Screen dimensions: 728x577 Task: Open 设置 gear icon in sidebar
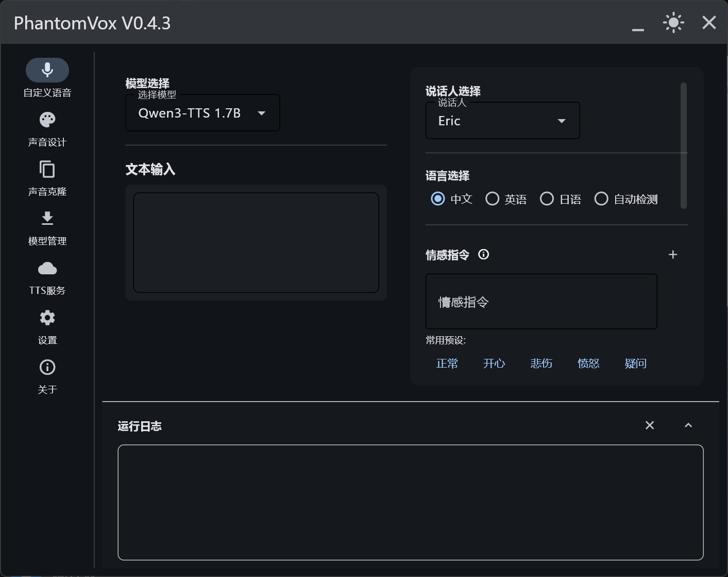[47, 318]
